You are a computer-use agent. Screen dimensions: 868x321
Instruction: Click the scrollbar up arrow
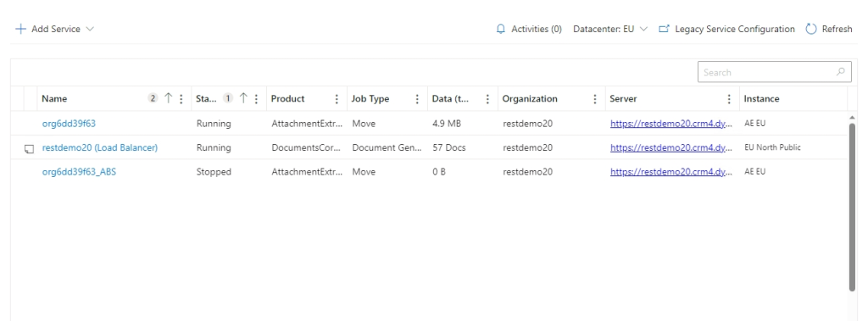coord(852,117)
